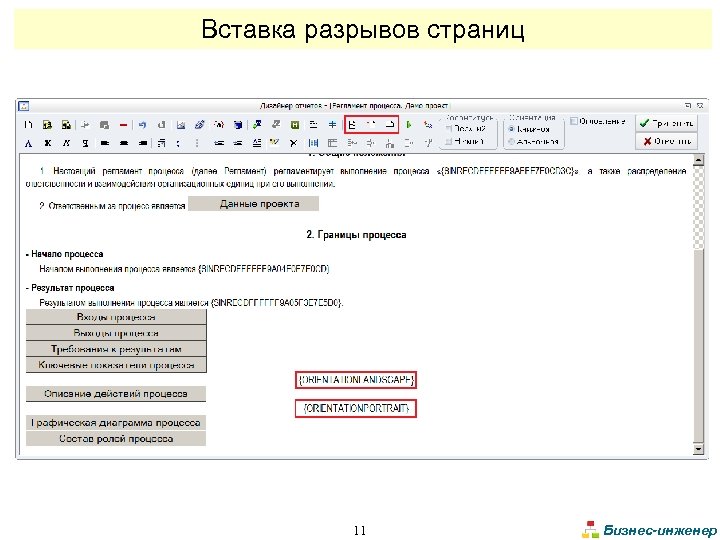Select the Требования к результатам block
The image size is (720, 540).
[116, 349]
